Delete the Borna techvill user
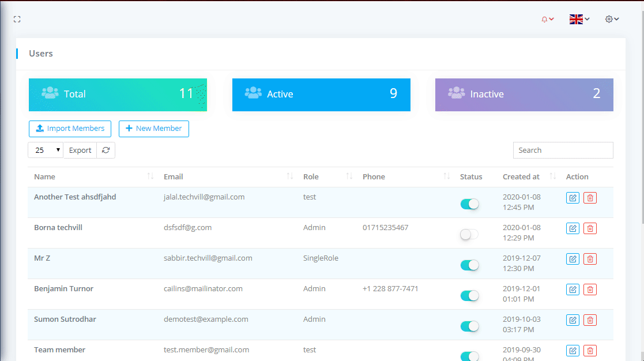 coord(590,228)
